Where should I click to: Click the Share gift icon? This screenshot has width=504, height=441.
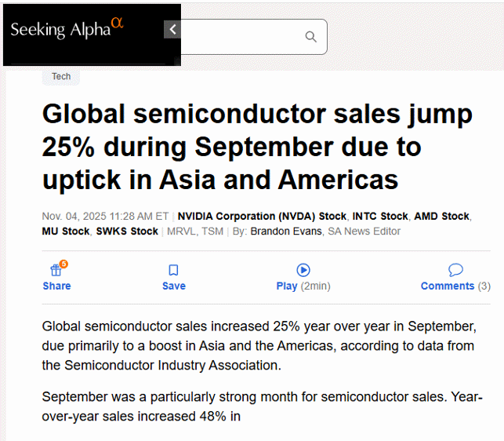pos(56,270)
